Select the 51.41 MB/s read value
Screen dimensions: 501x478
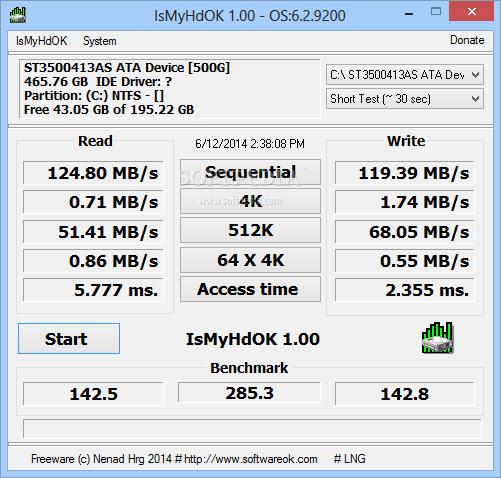tap(93, 231)
